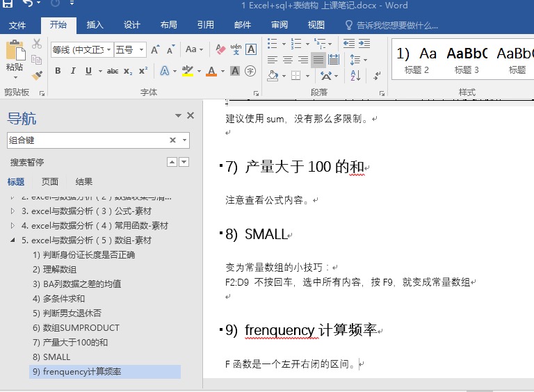This screenshot has height=392, width=534.
Task: Open the 页面 tab in navigation pane
Action: tap(50, 182)
